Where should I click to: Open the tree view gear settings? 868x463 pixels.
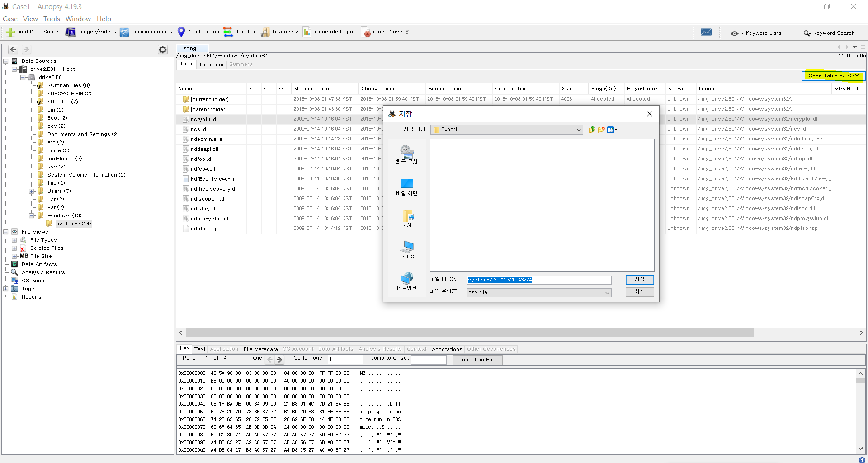click(163, 50)
